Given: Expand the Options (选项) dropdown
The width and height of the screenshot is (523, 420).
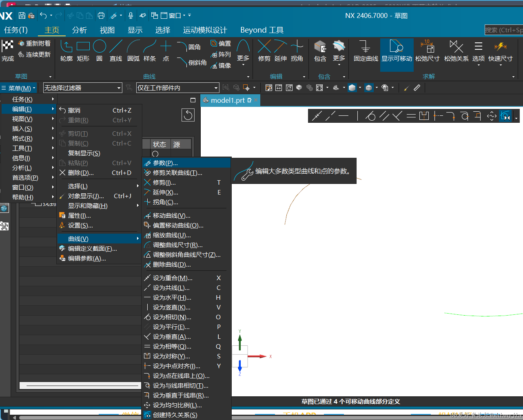Looking at the screenshot, I should (x=479, y=53).
